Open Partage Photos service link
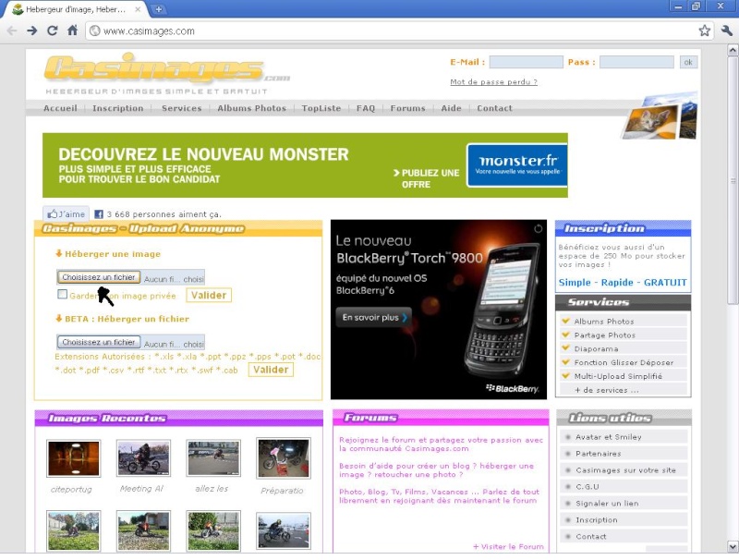Viewport: 739px width, 560px height. [x=605, y=335]
